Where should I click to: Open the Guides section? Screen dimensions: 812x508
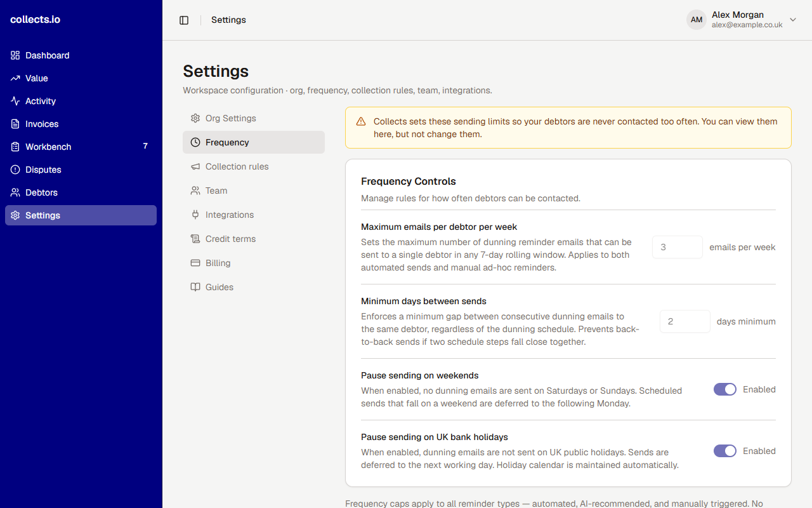pyautogui.click(x=254, y=287)
